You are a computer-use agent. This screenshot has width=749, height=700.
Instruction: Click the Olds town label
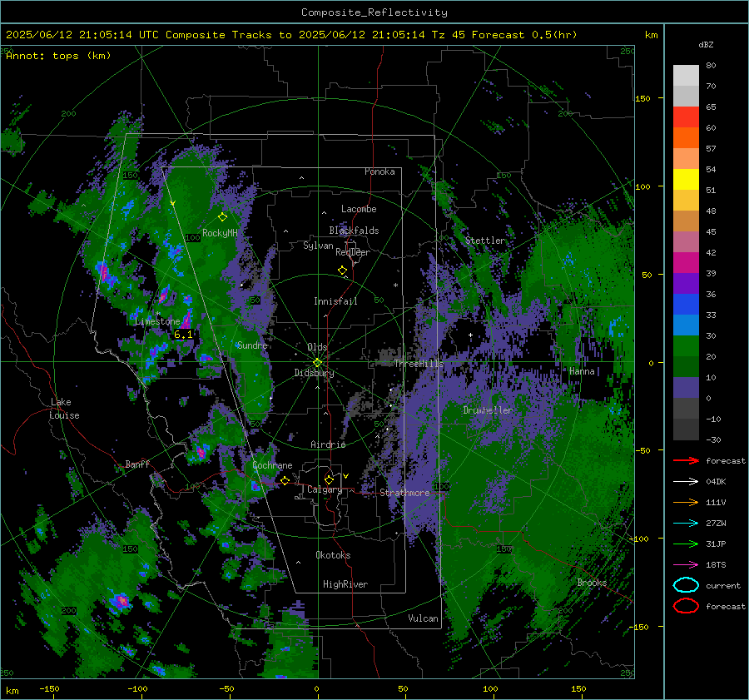coord(317,347)
